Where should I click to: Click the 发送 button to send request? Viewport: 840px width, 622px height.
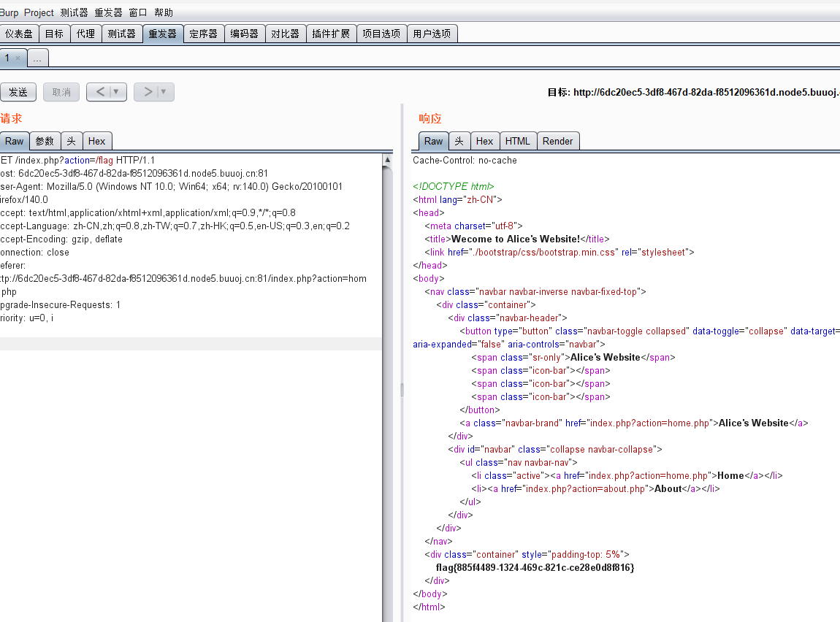click(x=18, y=92)
